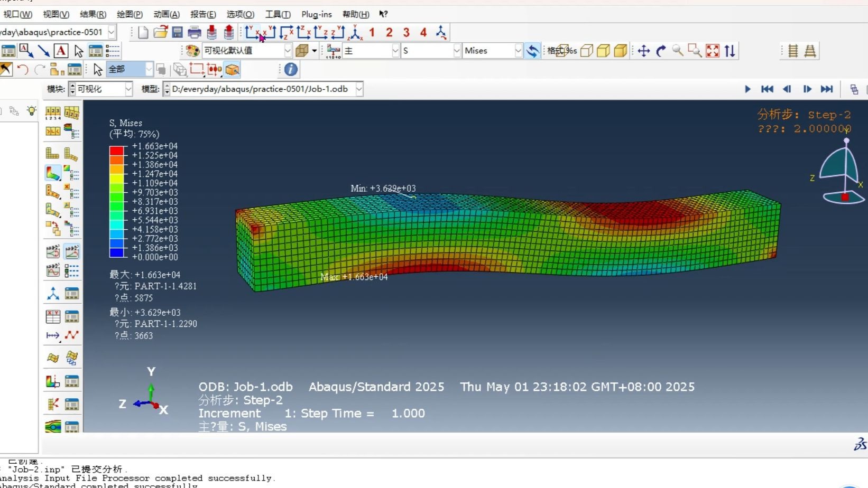Undo the last action
The image size is (868, 488).
23,69
